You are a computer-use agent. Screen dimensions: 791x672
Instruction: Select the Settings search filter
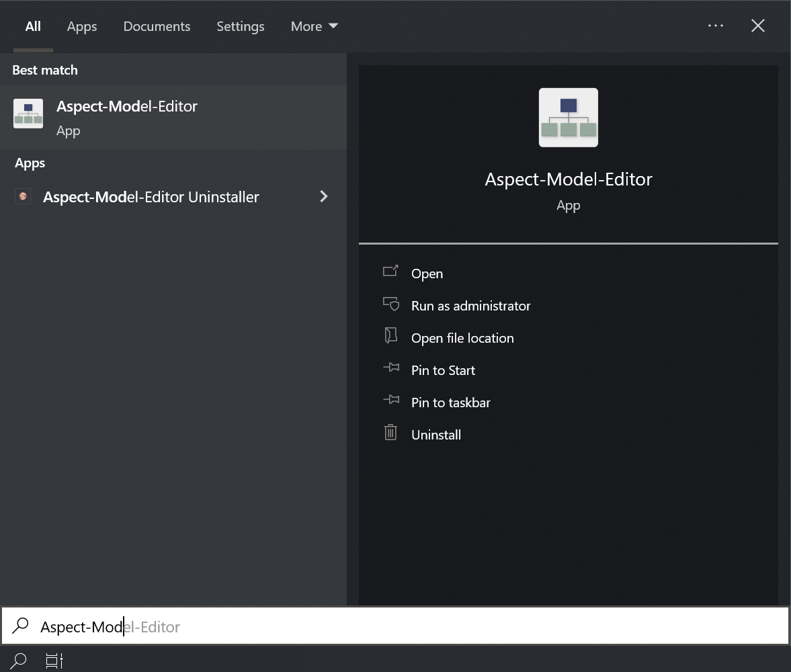pyautogui.click(x=240, y=26)
